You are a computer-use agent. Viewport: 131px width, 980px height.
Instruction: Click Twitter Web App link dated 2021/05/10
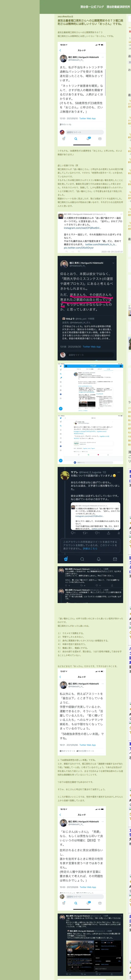87,118
